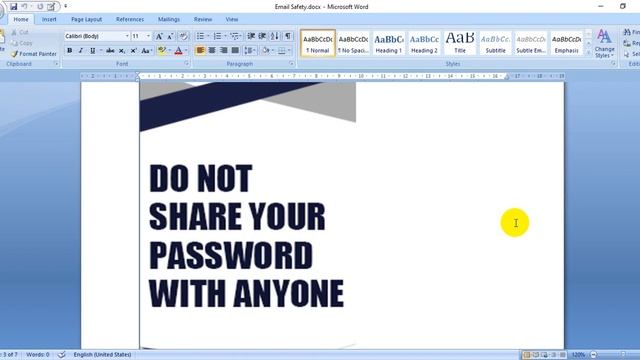Expand the font name dropdown arrow
The height and width of the screenshot is (360, 640).
pos(127,36)
